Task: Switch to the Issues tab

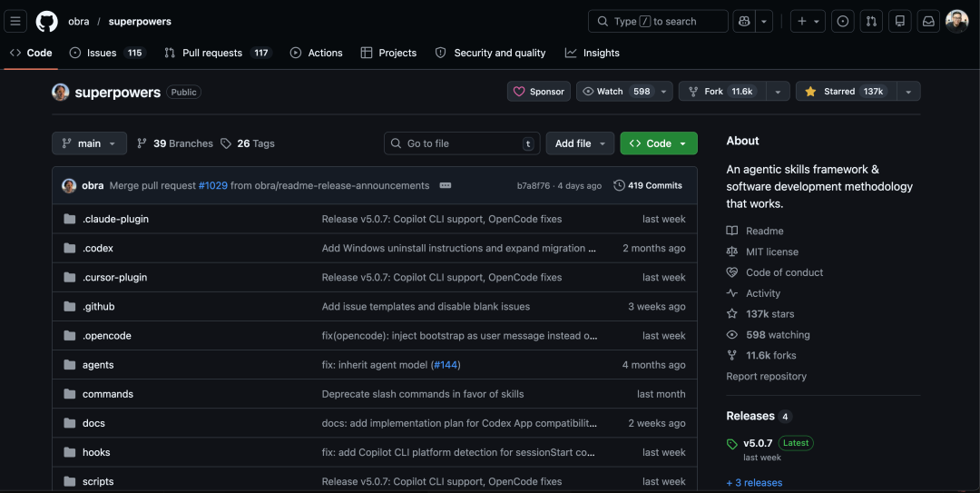Action: (x=107, y=54)
